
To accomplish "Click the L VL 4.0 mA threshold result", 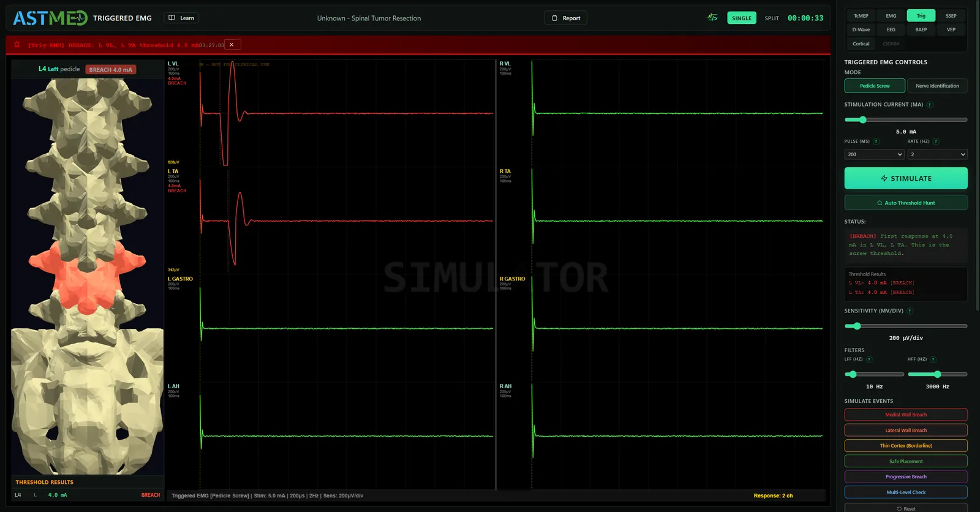I will [881, 283].
